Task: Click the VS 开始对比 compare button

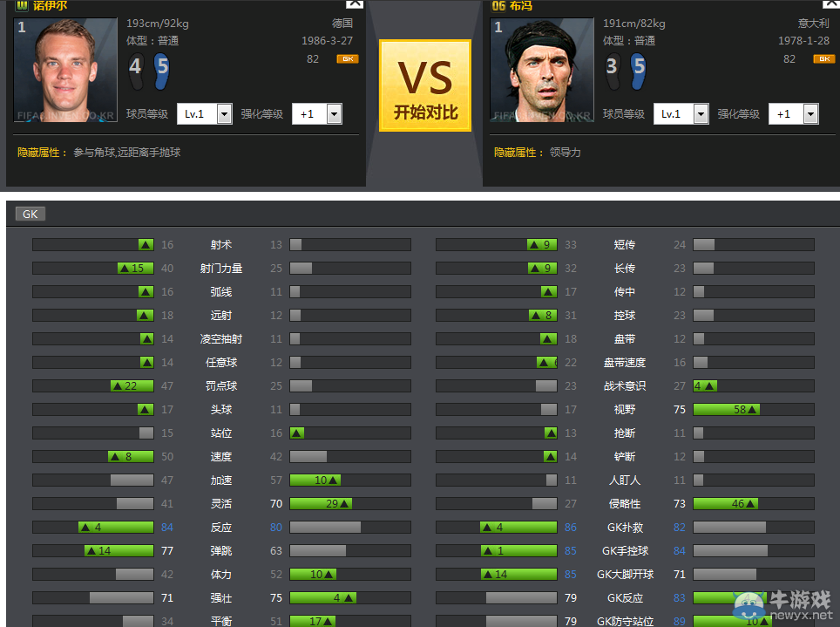Action: [x=425, y=85]
